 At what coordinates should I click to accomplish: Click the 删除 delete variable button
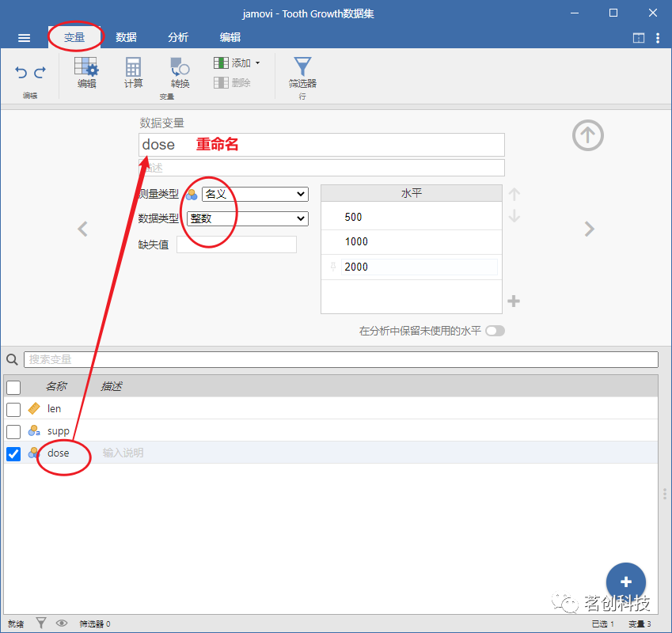[x=232, y=82]
